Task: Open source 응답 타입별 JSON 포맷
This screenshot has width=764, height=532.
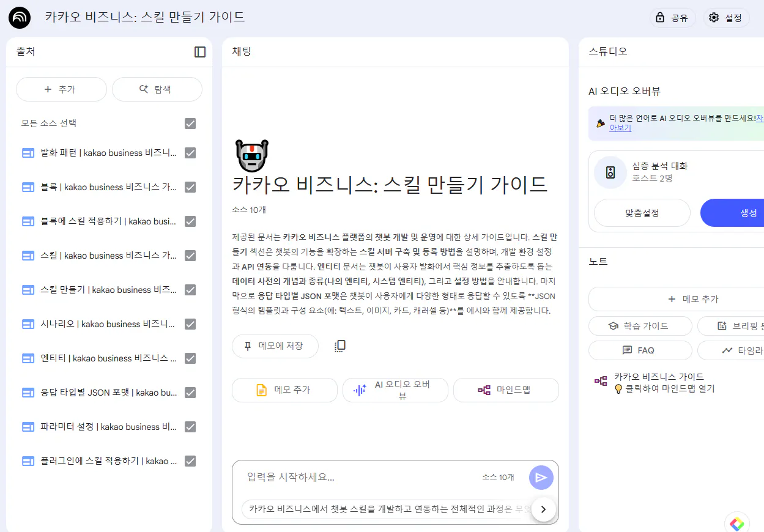Action: [x=109, y=393]
